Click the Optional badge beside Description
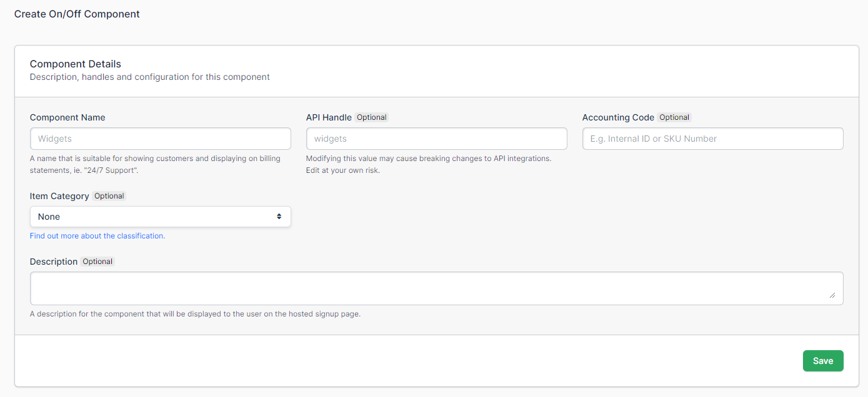This screenshot has height=397, width=868. (x=97, y=262)
